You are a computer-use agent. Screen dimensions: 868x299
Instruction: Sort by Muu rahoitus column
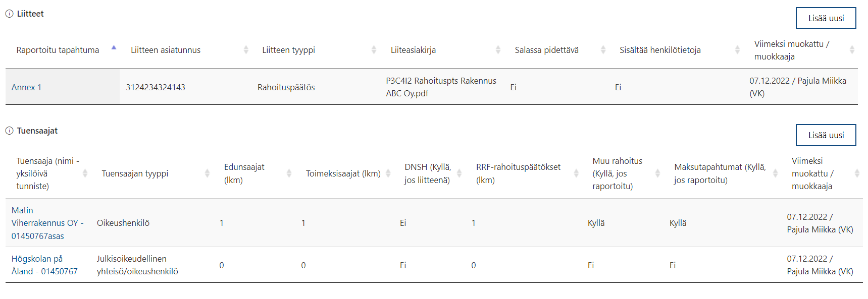657,173
